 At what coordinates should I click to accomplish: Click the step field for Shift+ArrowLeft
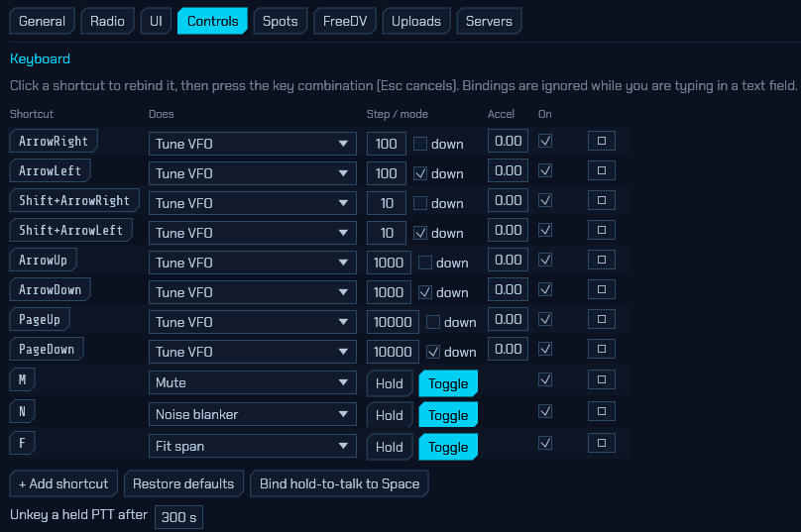pyautogui.click(x=387, y=233)
